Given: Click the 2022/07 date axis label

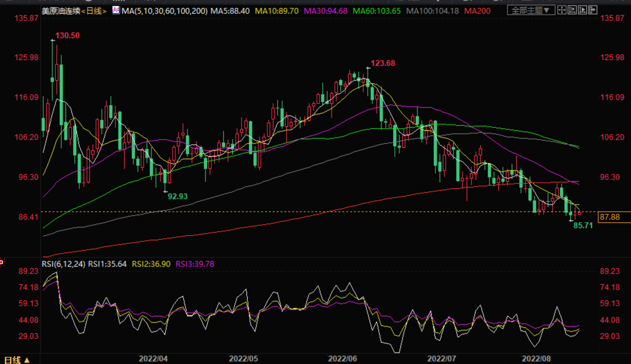Looking at the screenshot, I should 442,358.
